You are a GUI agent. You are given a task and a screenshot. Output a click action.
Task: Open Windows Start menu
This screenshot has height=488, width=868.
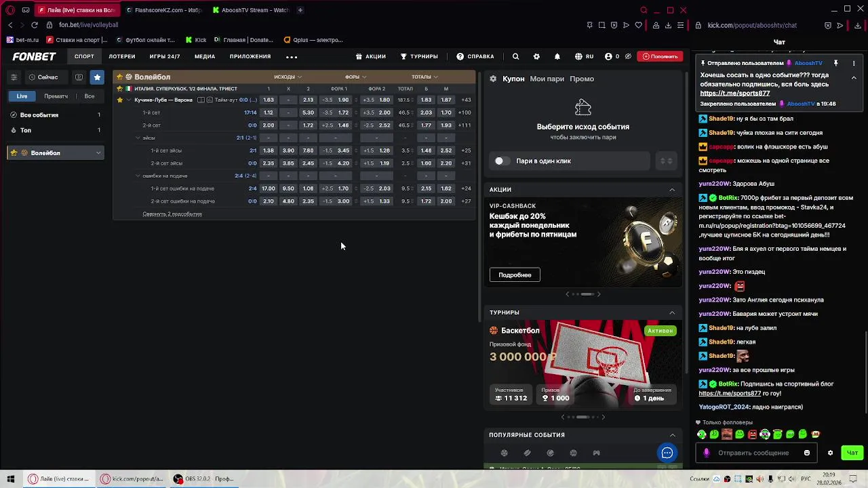[x=10, y=479]
